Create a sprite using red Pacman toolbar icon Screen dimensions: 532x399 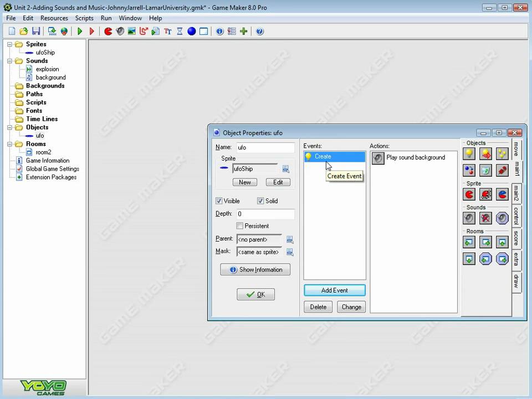(108, 32)
